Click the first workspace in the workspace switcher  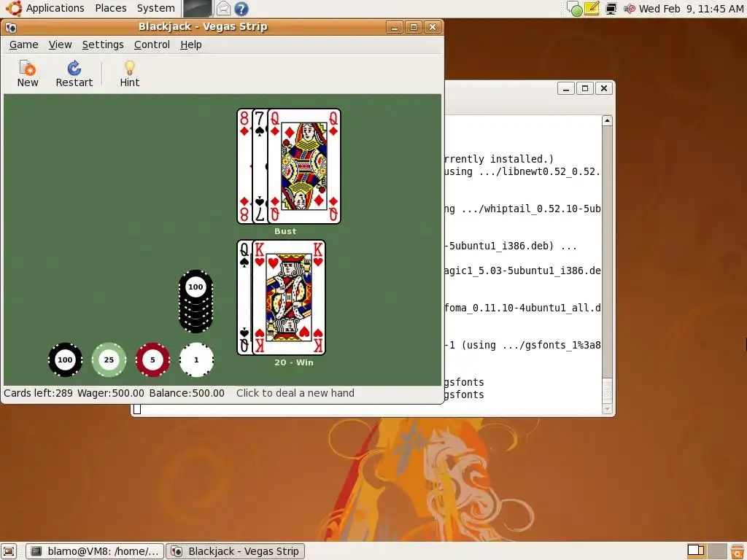point(695,551)
